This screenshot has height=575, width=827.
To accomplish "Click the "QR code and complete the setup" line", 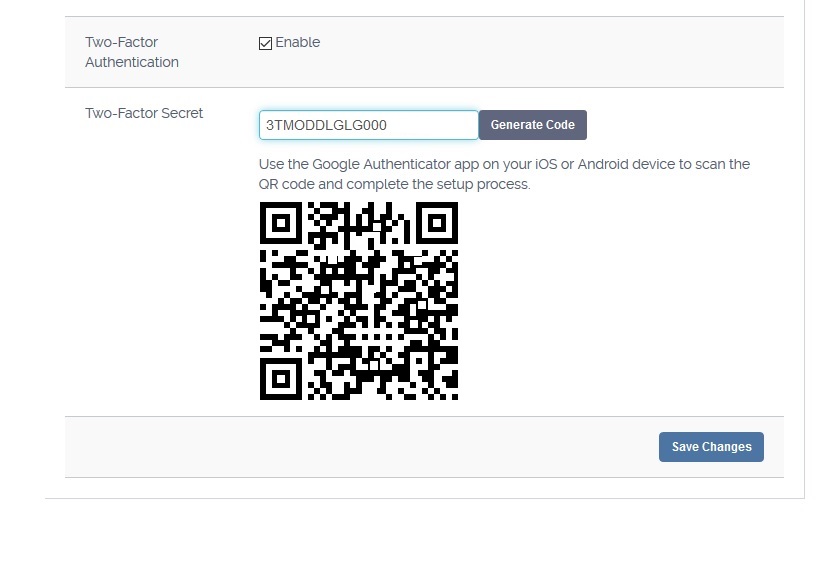I will pos(395,184).
